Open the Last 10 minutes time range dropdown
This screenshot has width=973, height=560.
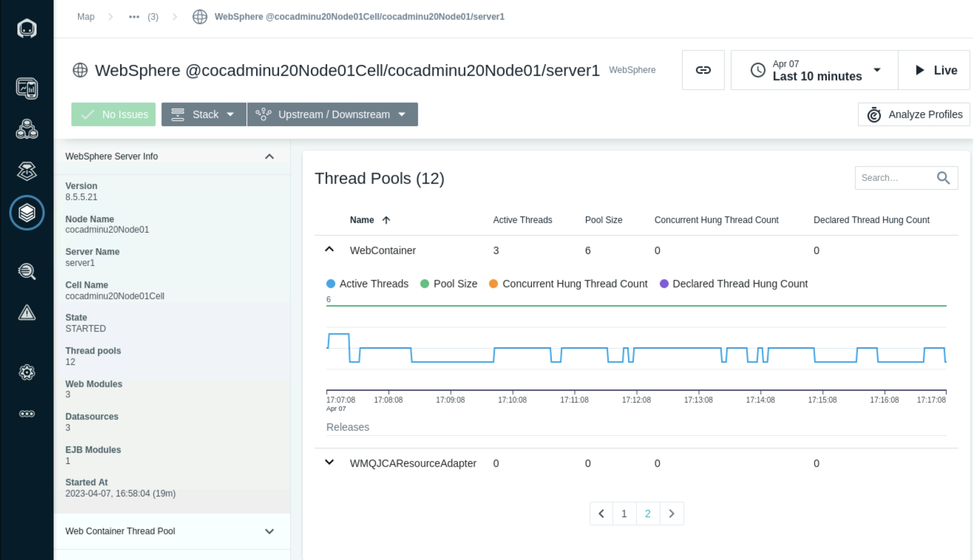(x=814, y=70)
